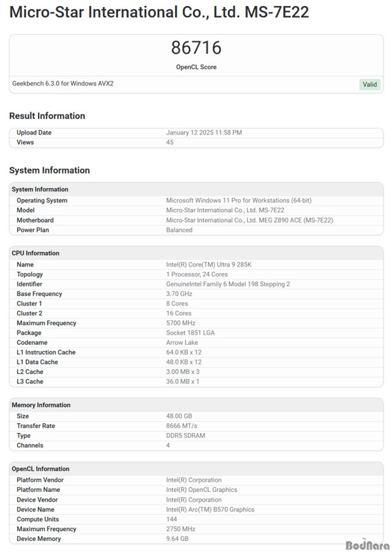Click the Views value '45'

(170, 142)
